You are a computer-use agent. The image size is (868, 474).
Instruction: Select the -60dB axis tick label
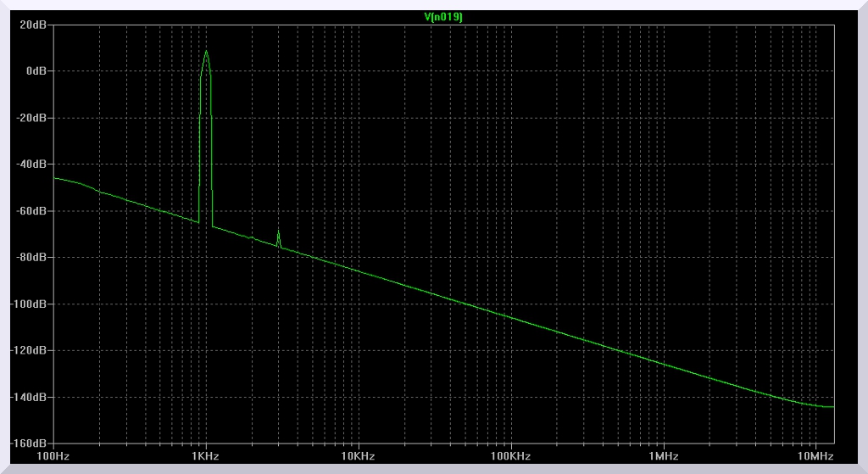(x=34, y=210)
